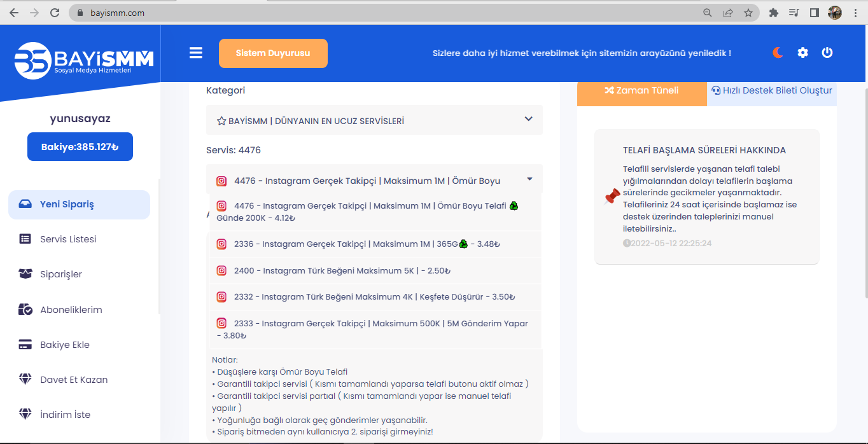Open Chrome extensions puzzle icon
Screen dimensions: 868x444
click(x=774, y=12)
